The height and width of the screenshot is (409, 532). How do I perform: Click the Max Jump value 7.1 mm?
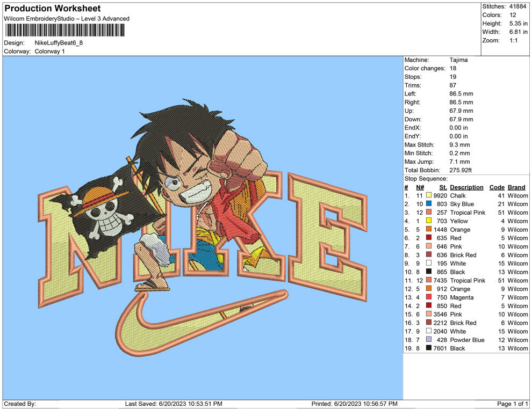click(x=459, y=162)
